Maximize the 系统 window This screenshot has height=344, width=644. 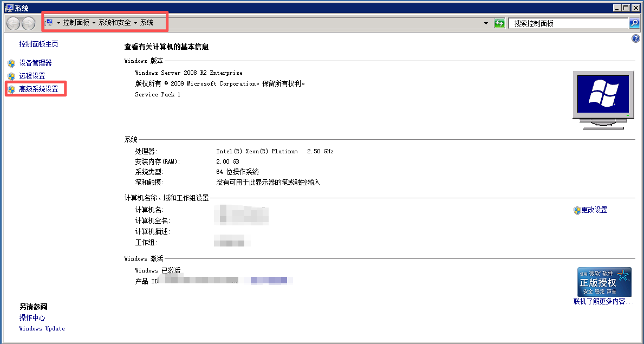[626, 8]
